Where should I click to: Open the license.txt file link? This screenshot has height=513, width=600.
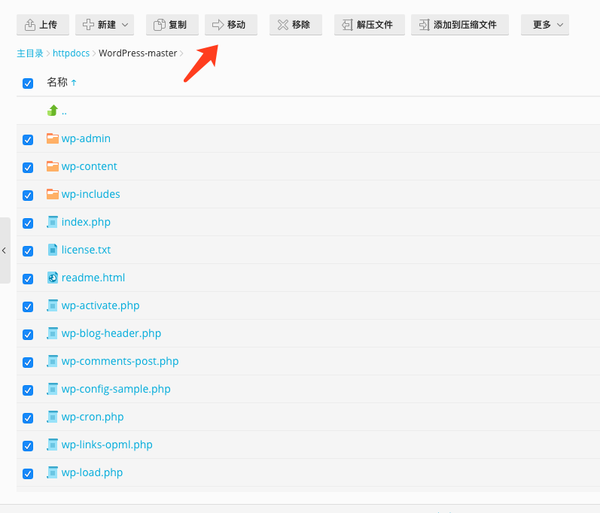click(x=86, y=250)
